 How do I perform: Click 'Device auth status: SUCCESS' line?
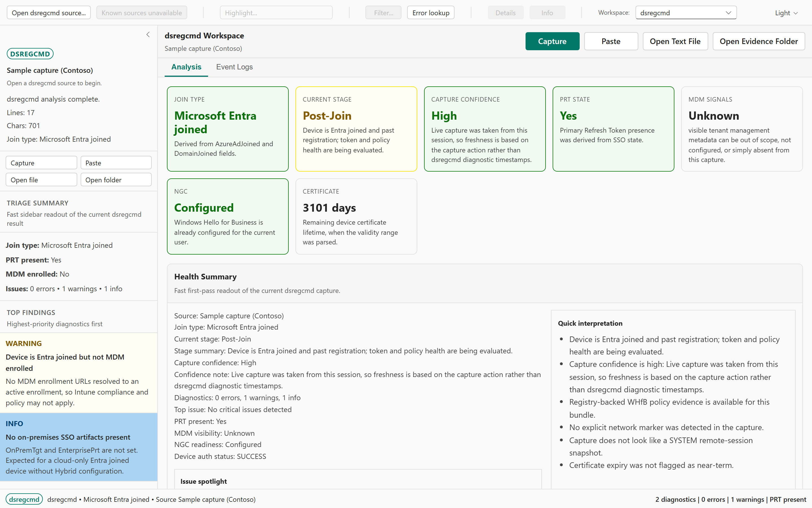(220, 456)
